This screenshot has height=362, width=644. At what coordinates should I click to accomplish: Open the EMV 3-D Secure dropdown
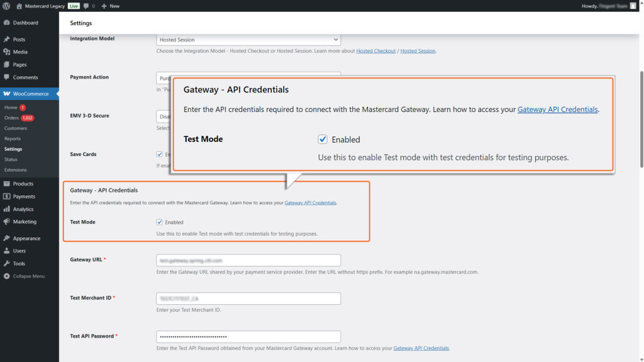(164, 116)
